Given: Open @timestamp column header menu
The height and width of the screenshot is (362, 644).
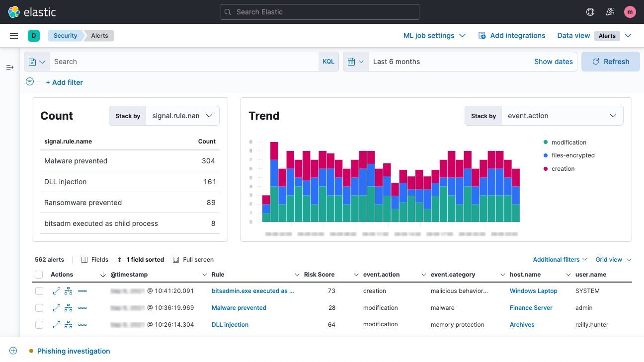Looking at the screenshot, I should click(205, 275).
